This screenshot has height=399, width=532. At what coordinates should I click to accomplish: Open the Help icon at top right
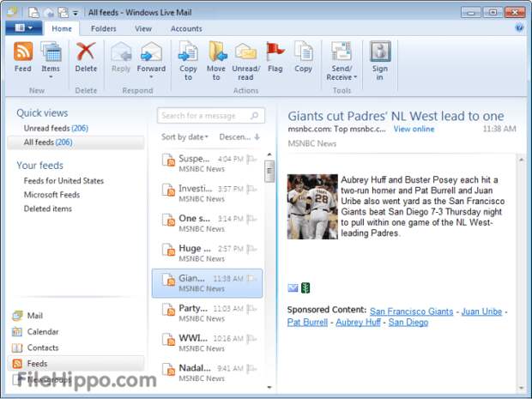(519, 27)
